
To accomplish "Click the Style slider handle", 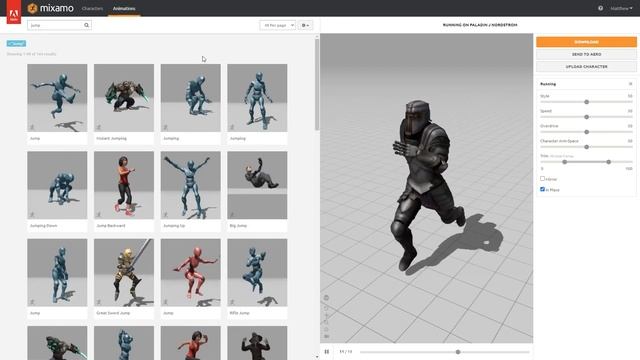I will (587, 102).
